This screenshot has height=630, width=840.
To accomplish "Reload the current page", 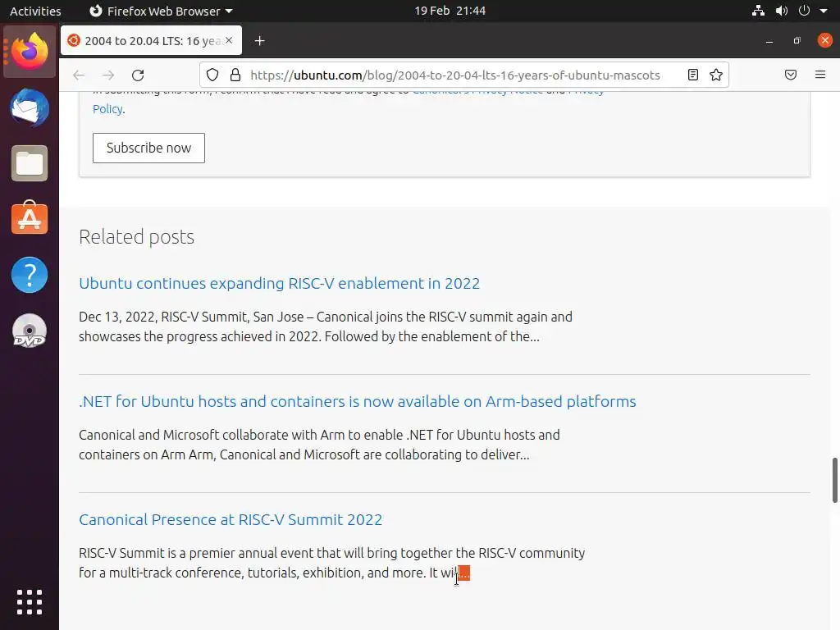I will click(x=138, y=75).
